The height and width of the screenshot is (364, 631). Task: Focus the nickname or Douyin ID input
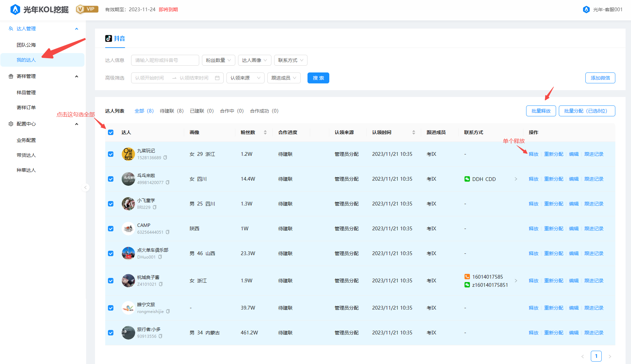165,60
